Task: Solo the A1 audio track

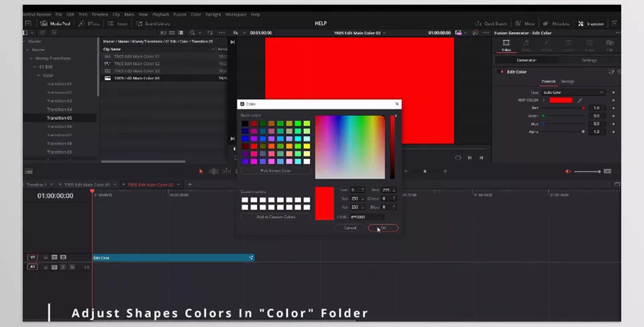Action: 63,267
